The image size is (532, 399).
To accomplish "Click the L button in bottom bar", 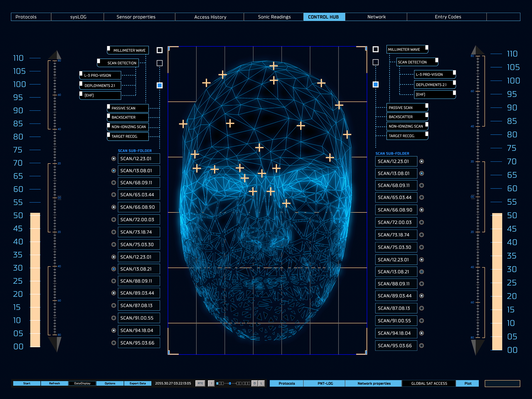I will 261,383.
